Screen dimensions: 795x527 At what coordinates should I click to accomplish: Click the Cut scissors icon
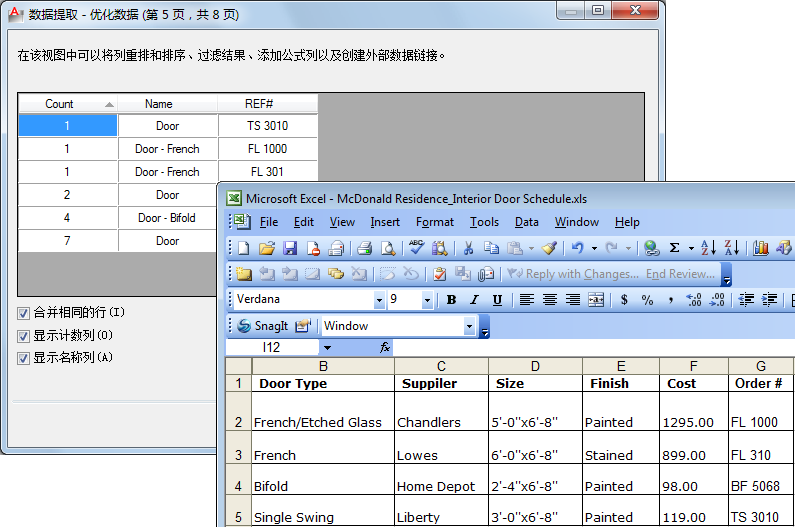coord(467,248)
